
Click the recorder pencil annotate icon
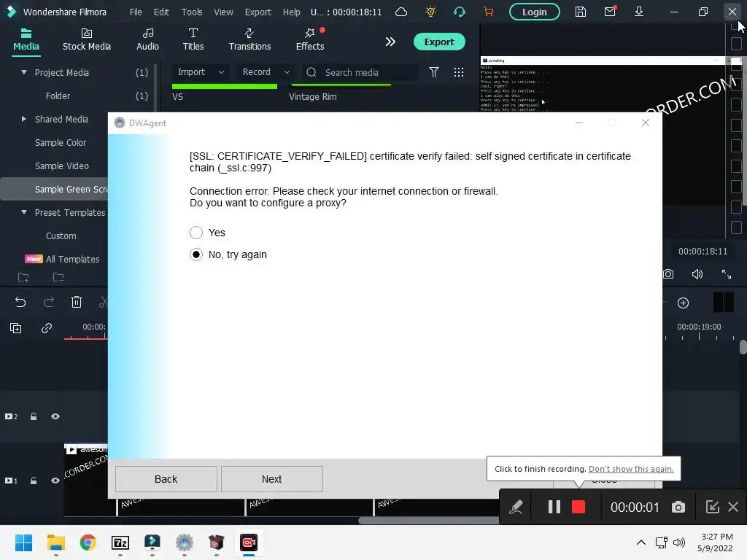coord(516,507)
